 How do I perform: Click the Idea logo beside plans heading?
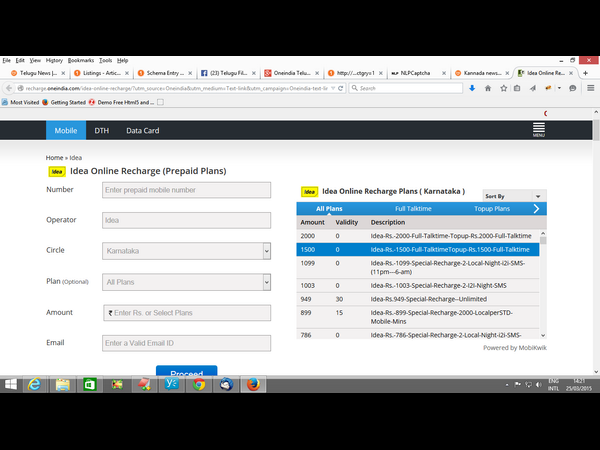click(310, 191)
